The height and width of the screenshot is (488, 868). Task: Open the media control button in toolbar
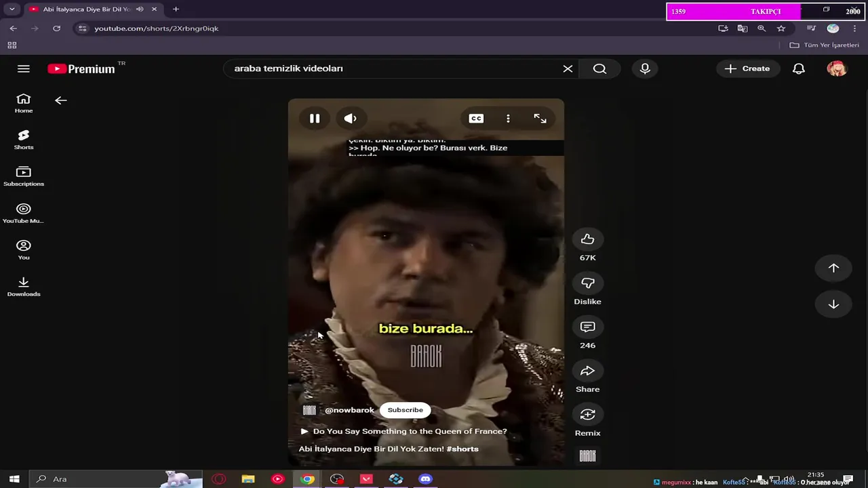tap(811, 28)
